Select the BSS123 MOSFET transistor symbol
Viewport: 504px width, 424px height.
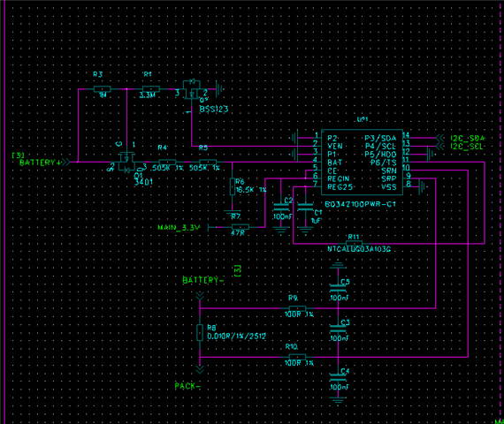(192, 90)
